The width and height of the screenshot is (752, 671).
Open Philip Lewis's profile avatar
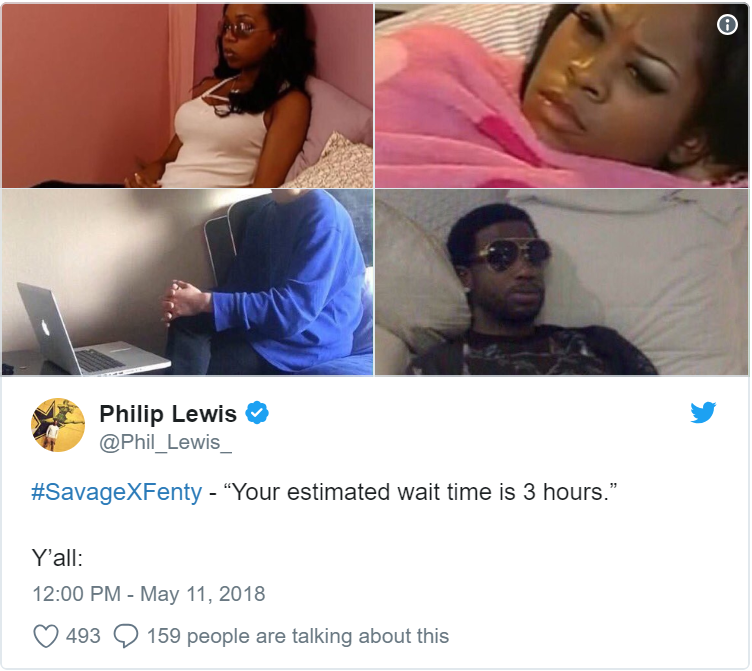pos(58,425)
